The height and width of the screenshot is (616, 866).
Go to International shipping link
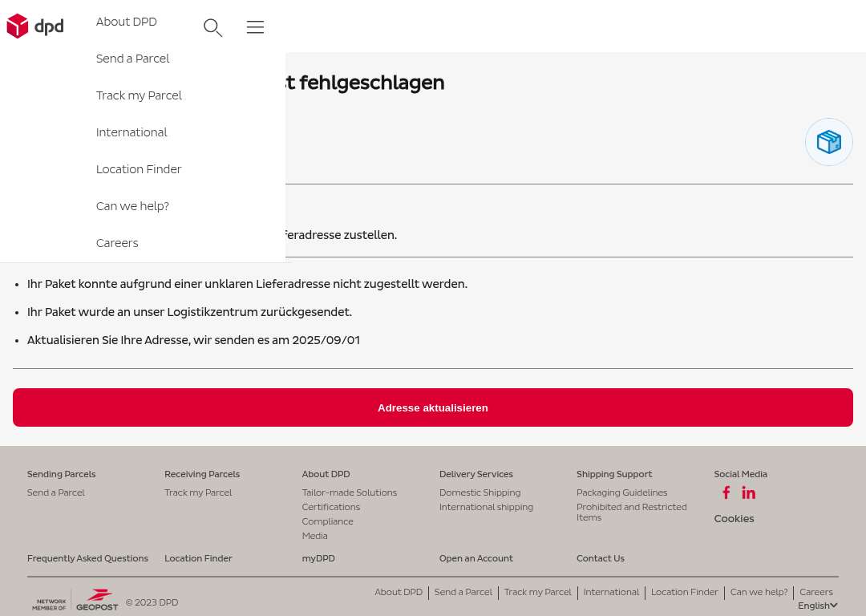coord(486,507)
